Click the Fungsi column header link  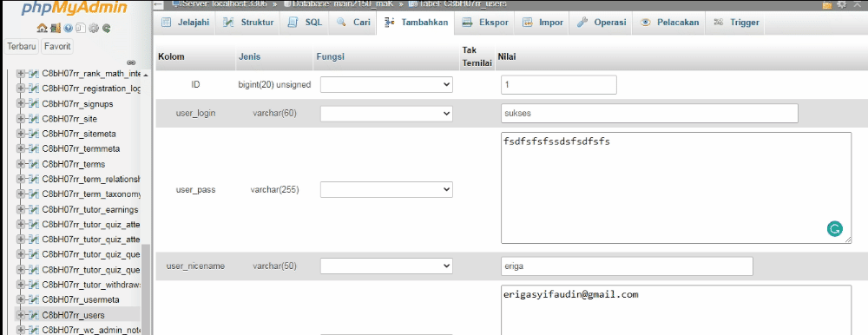pos(331,56)
